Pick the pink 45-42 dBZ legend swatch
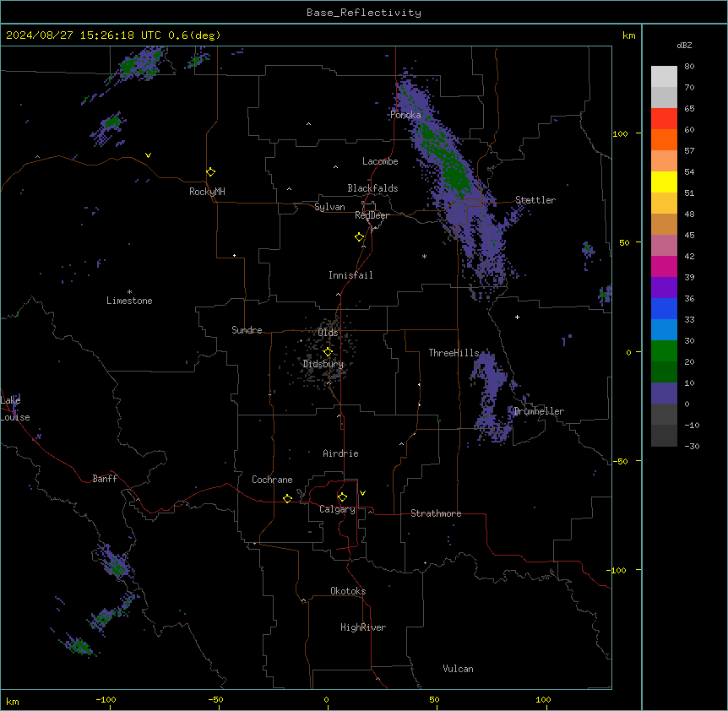The image size is (728, 711). [664, 246]
